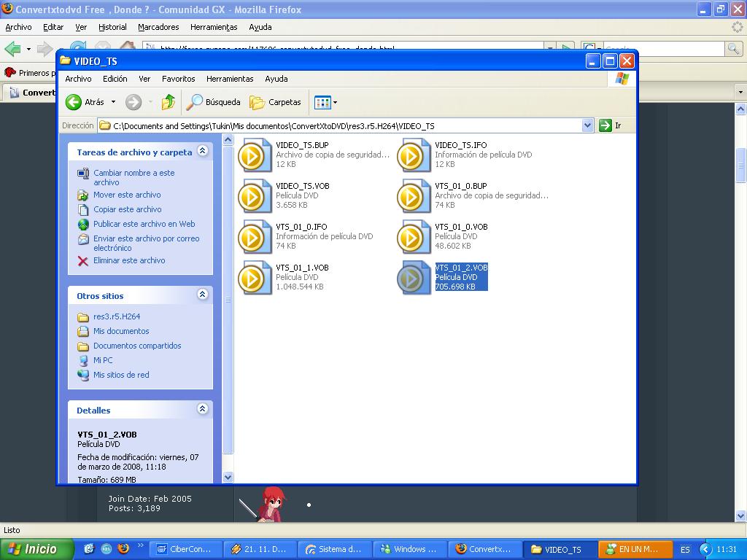Click the 1.048.544 KB size text
747x560 pixels.
pyautogui.click(x=300, y=287)
